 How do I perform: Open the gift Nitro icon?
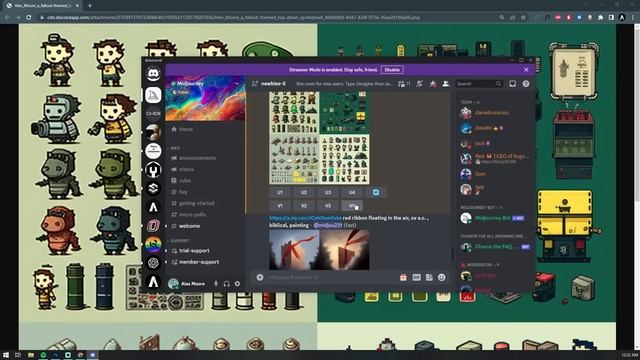pos(403,278)
